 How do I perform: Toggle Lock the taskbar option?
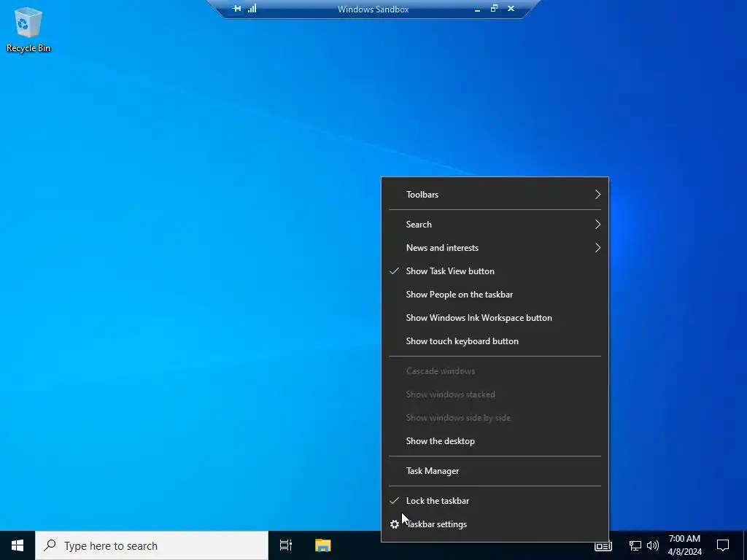click(x=495, y=501)
